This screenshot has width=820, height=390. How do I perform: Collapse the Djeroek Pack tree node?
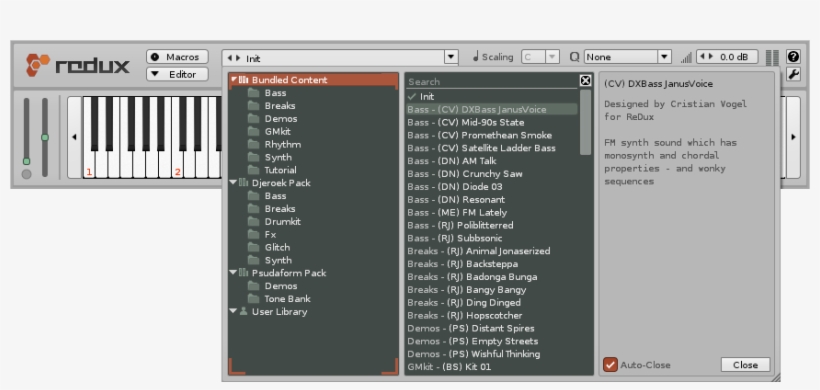pyautogui.click(x=233, y=183)
